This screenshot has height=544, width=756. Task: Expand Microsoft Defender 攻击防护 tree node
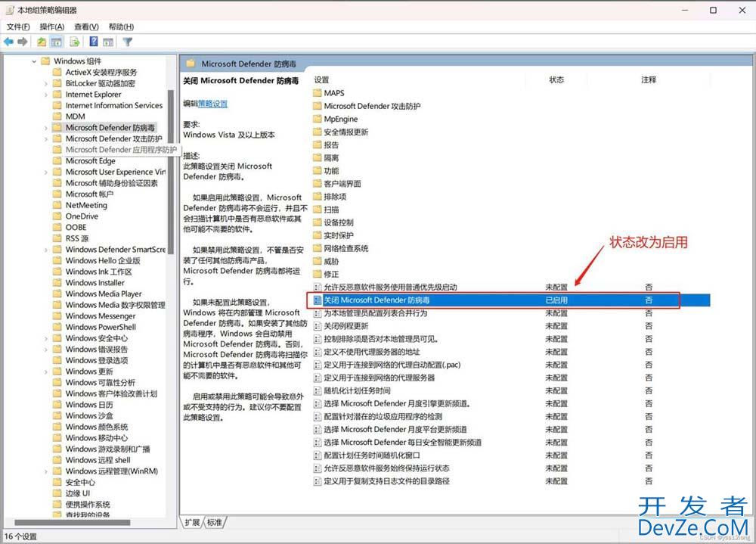[46, 139]
